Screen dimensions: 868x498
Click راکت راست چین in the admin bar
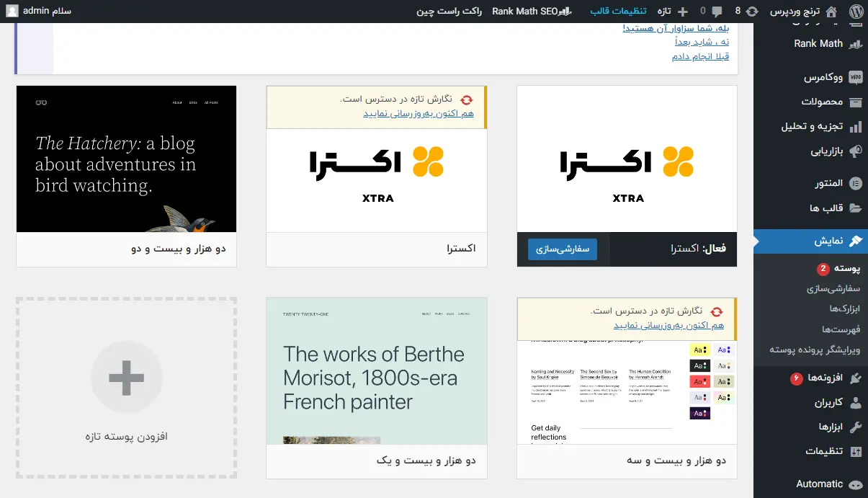pyautogui.click(x=449, y=12)
